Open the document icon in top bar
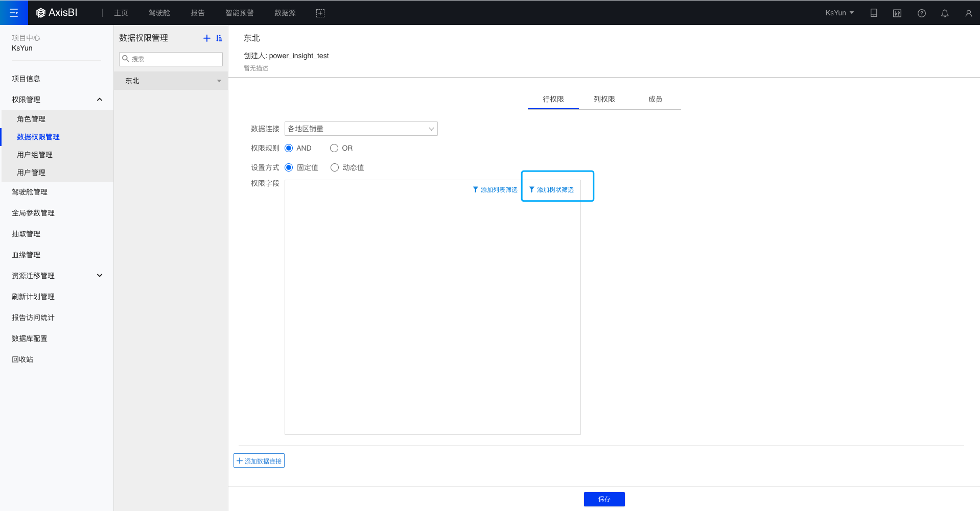 [x=874, y=13]
